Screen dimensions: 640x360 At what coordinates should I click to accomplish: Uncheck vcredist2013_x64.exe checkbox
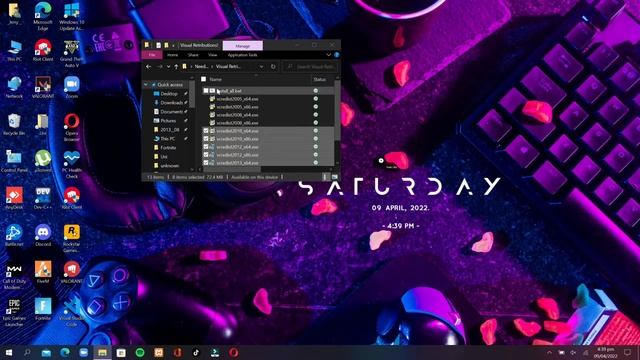click(x=206, y=162)
